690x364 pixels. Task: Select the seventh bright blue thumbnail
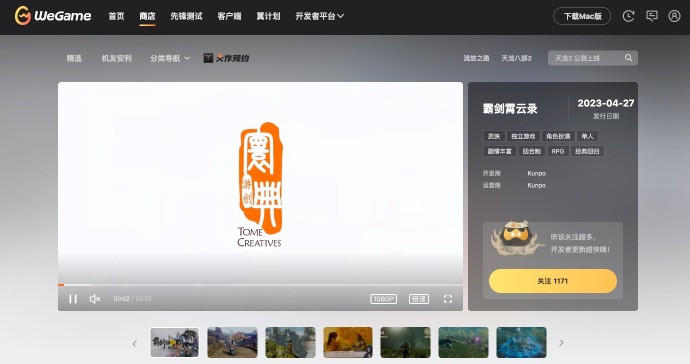point(521,342)
